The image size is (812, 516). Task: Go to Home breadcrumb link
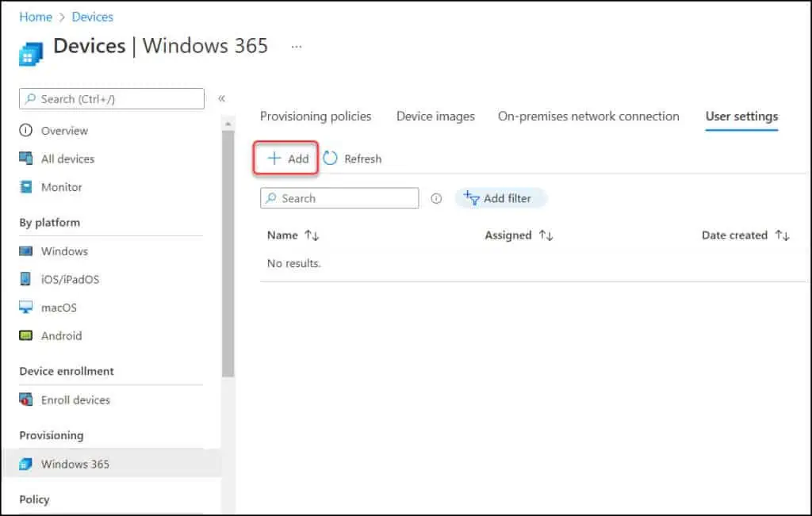36,17
